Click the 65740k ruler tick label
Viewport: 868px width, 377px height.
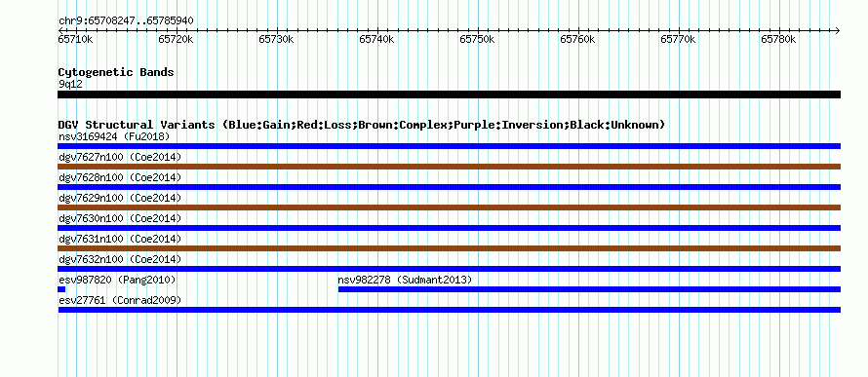tap(376, 39)
